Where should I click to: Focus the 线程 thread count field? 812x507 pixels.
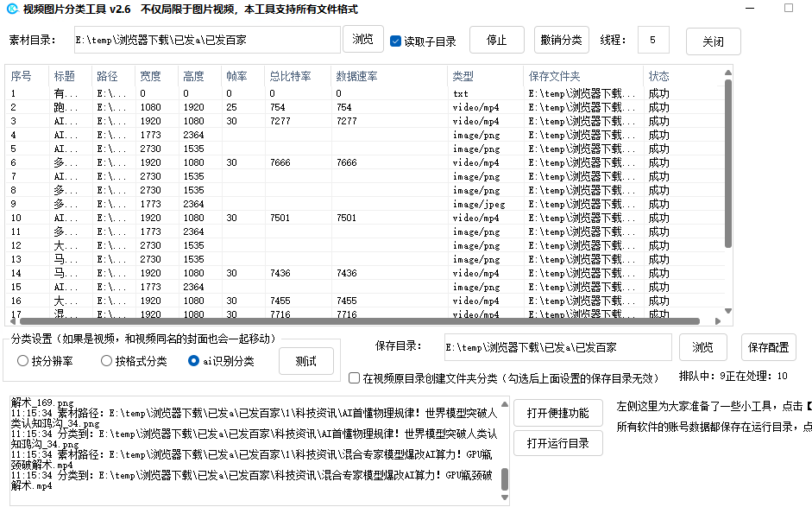pyautogui.click(x=653, y=40)
